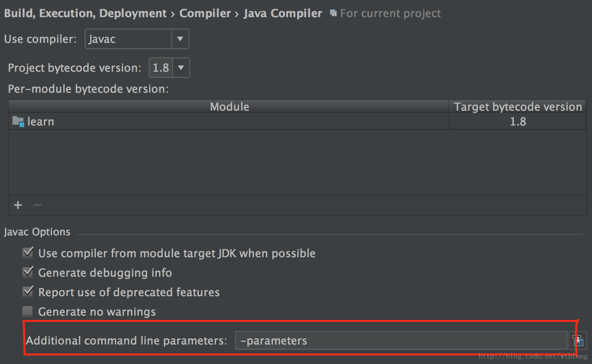Toggle Use compiler from module target JDK
592x364 pixels.
pyautogui.click(x=28, y=253)
